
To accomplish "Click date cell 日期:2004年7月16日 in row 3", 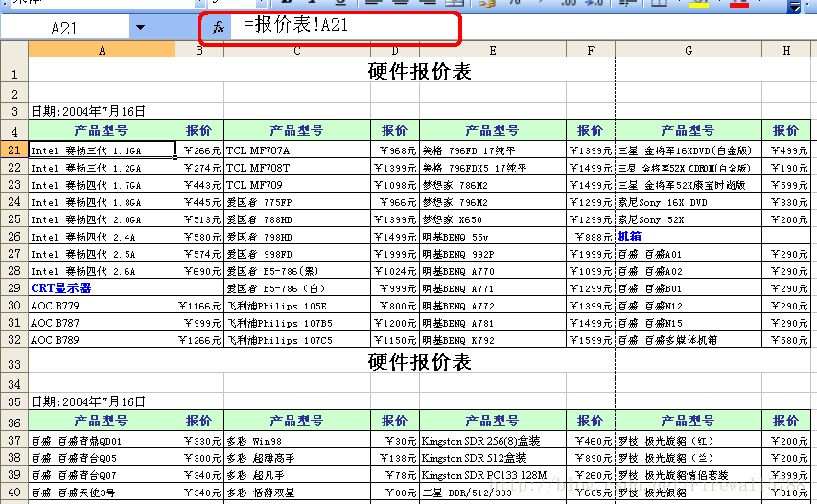I will [x=88, y=111].
